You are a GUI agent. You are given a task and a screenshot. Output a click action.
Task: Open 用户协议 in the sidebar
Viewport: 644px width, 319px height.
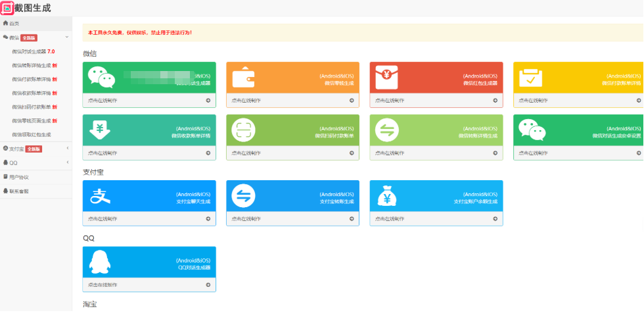pyautogui.click(x=19, y=177)
